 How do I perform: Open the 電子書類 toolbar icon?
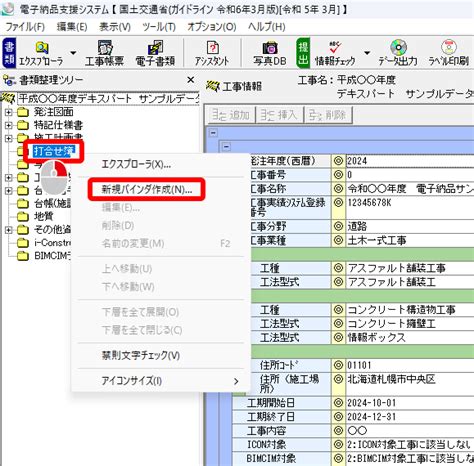(x=155, y=53)
